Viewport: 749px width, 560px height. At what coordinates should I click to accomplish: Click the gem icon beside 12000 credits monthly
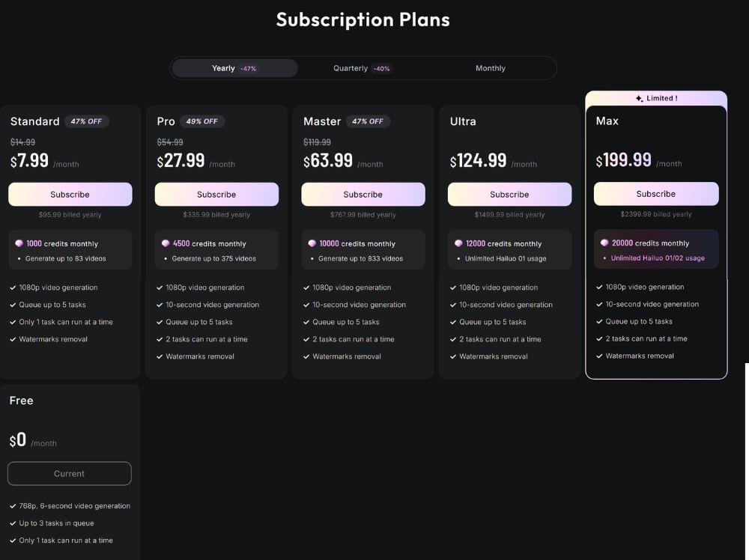coord(458,243)
